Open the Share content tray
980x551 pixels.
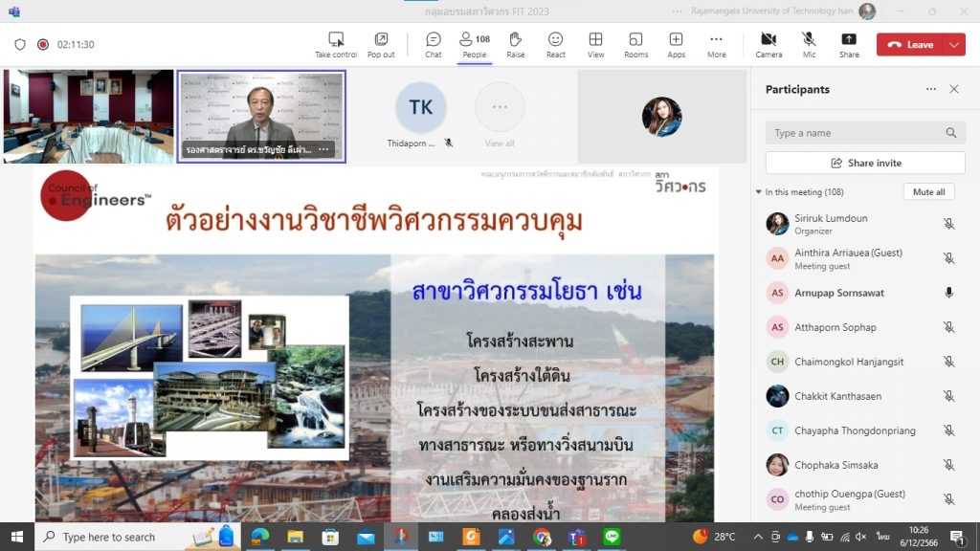(849, 44)
